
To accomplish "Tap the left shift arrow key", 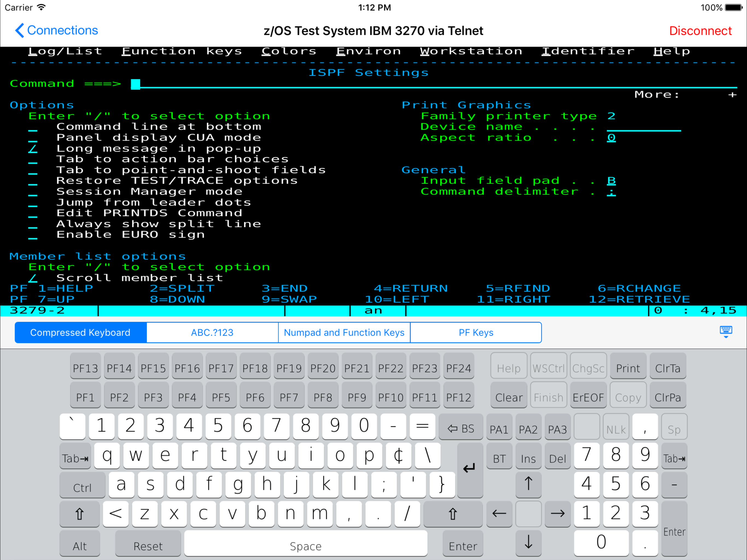I will [80, 514].
